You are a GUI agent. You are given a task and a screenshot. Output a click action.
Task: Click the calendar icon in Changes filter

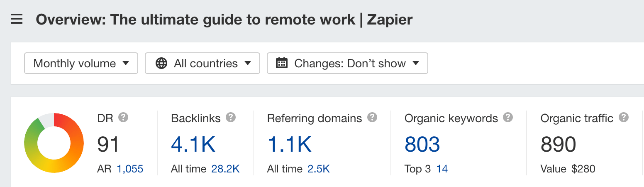tap(282, 64)
